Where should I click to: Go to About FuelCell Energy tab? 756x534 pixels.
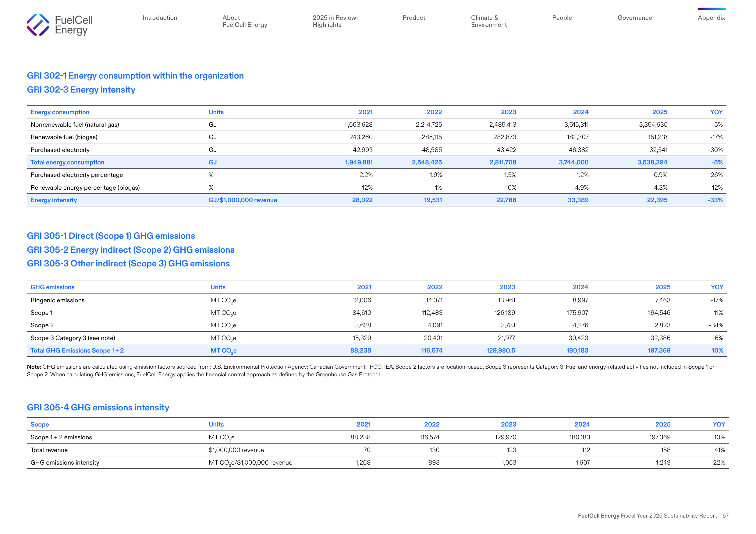(x=245, y=21)
